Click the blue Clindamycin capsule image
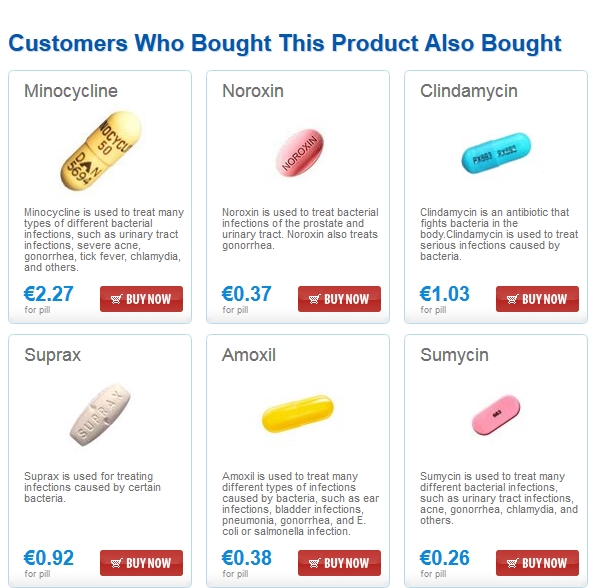The height and width of the screenshot is (588, 598). [x=496, y=153]
